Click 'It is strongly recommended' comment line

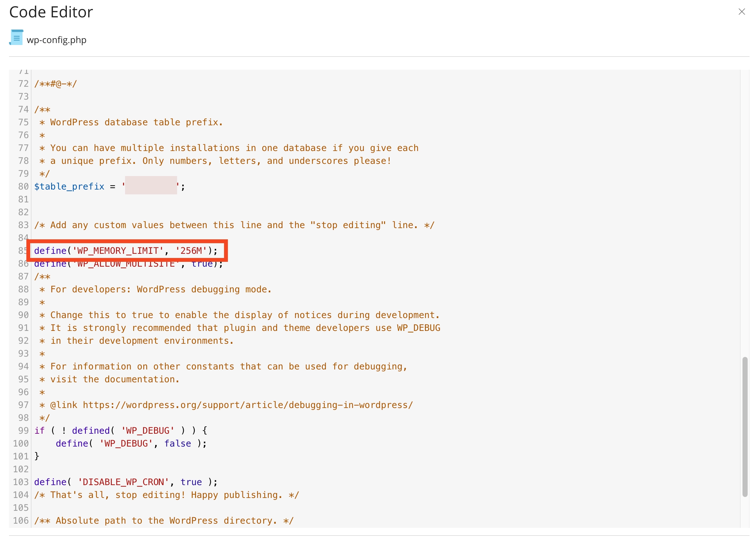(240, 328)
